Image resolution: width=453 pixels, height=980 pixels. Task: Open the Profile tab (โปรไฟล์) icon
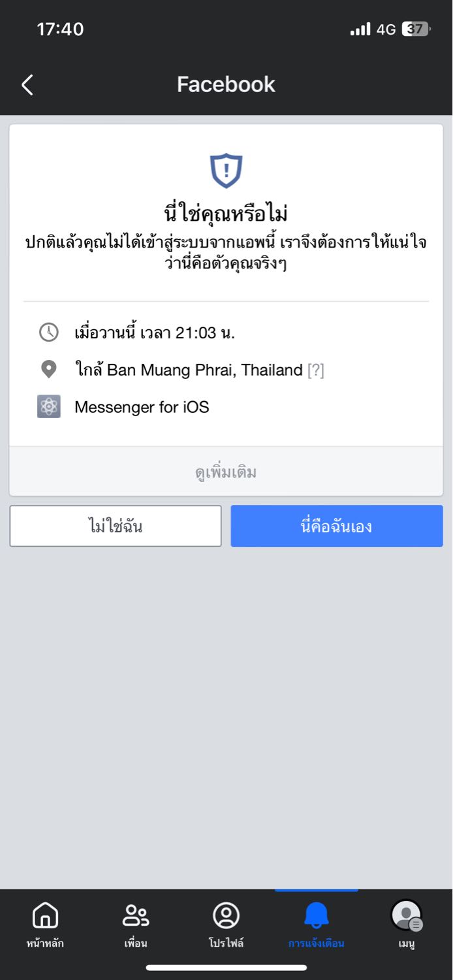pyautogui.click(x=226, y=915)
